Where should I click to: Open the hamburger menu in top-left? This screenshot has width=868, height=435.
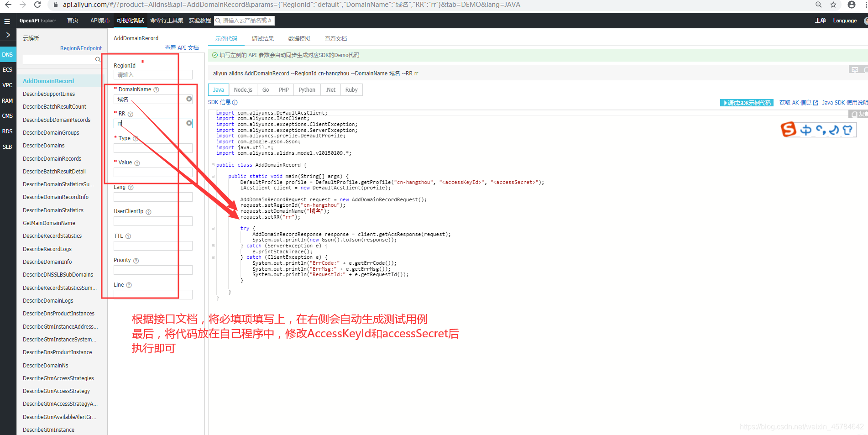(x=7, y=21)
